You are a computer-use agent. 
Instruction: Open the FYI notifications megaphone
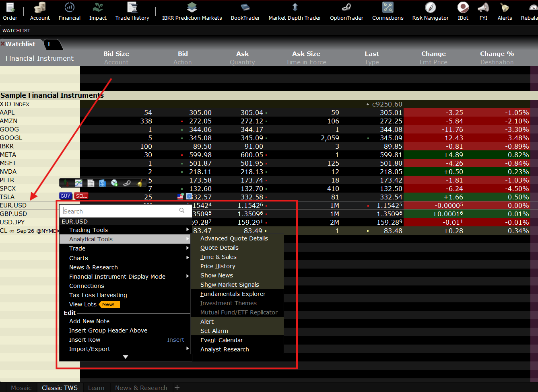pos(483,11)
